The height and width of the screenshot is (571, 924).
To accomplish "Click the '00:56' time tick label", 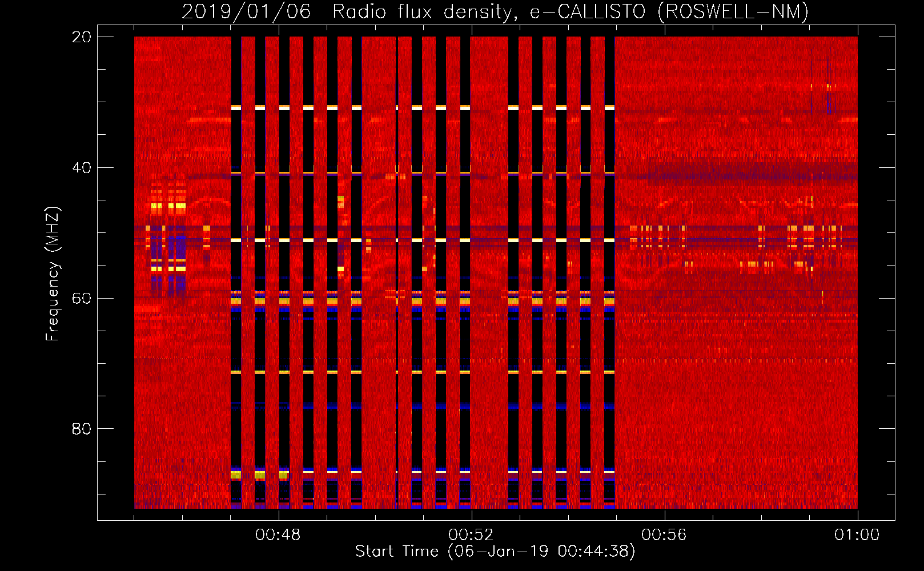I will tap(664, 535).
